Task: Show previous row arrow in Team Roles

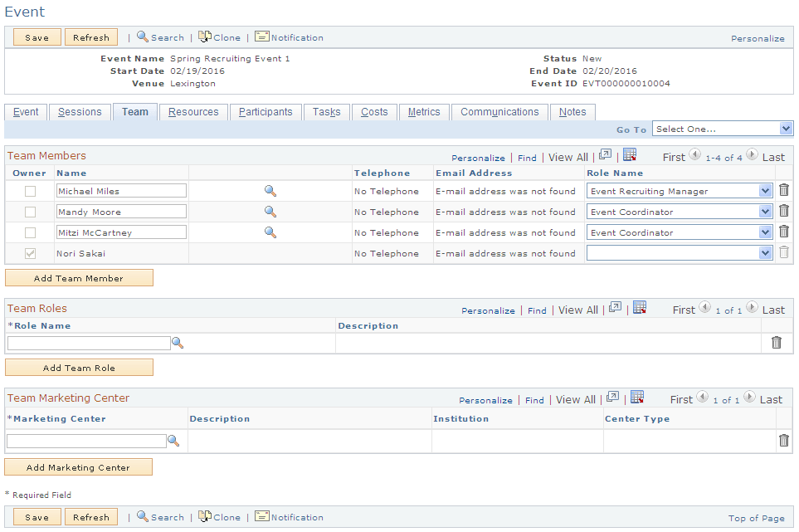Action: [x=704, y=307]
